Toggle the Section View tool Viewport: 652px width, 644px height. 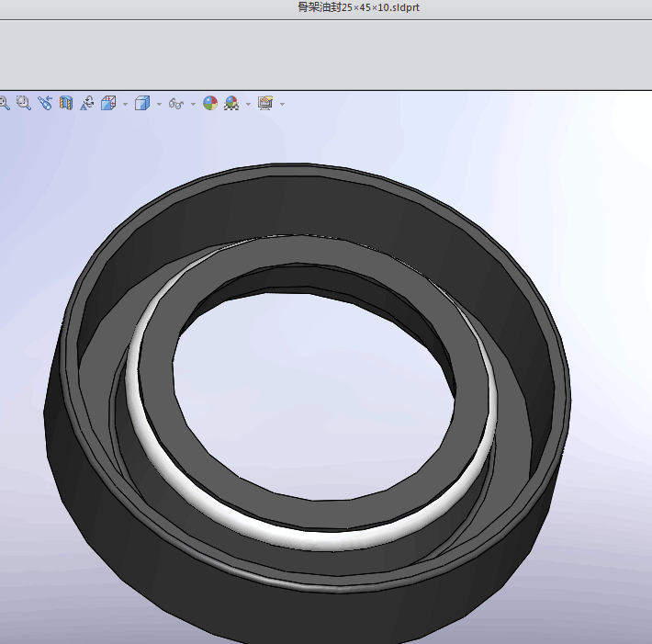(x=66, y=103)
